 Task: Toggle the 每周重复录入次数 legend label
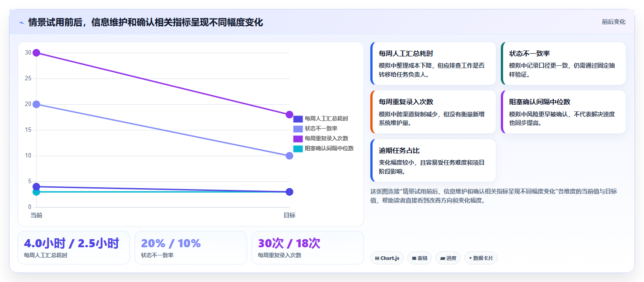pos(327,139)
